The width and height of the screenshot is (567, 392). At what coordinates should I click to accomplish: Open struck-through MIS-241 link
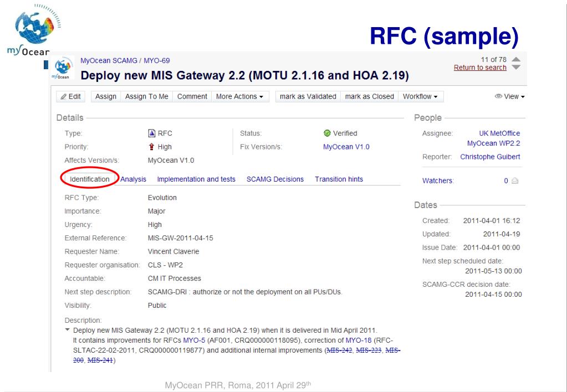click(100, 360)
